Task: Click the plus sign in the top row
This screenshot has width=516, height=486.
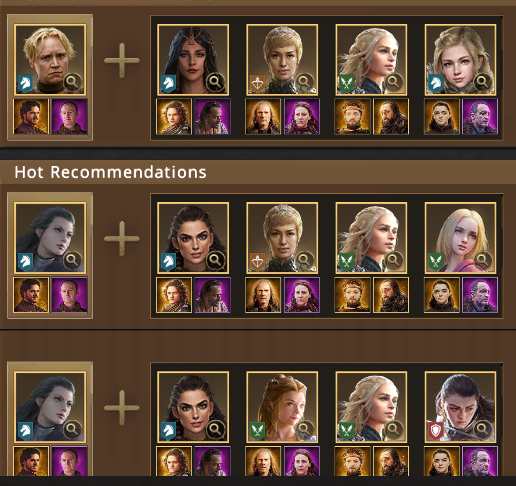Action: (x=122, y=60)
